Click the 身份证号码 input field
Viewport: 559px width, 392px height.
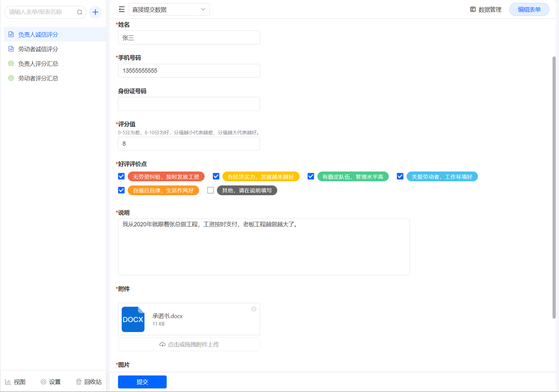[189, 104]
